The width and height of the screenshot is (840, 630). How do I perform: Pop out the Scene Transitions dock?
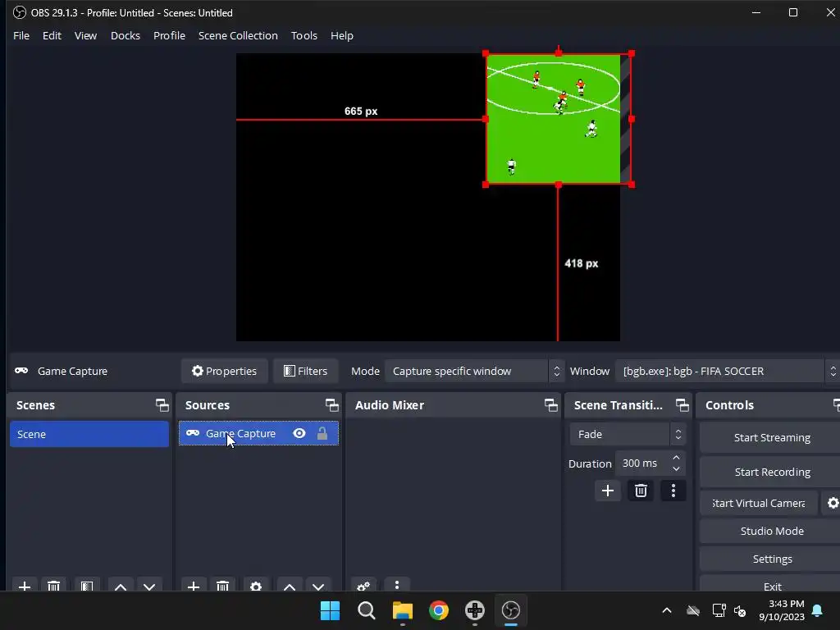[x=682, y=405]
